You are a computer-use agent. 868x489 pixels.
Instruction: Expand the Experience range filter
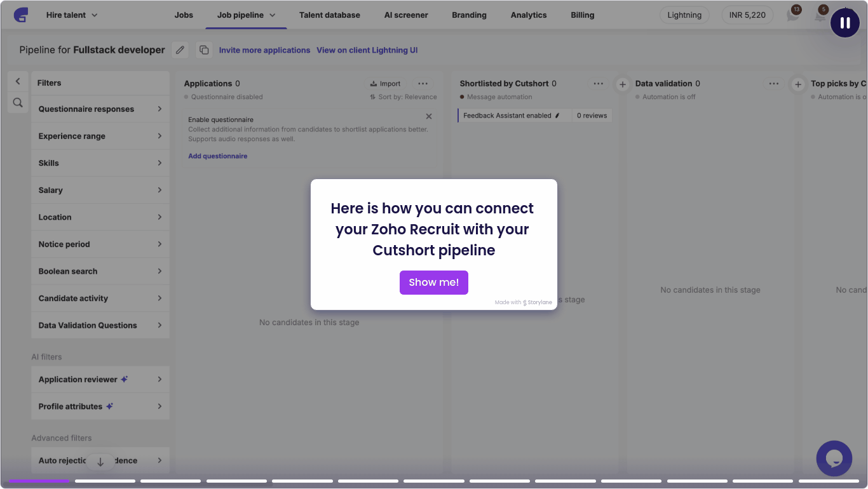click(100, 136)
